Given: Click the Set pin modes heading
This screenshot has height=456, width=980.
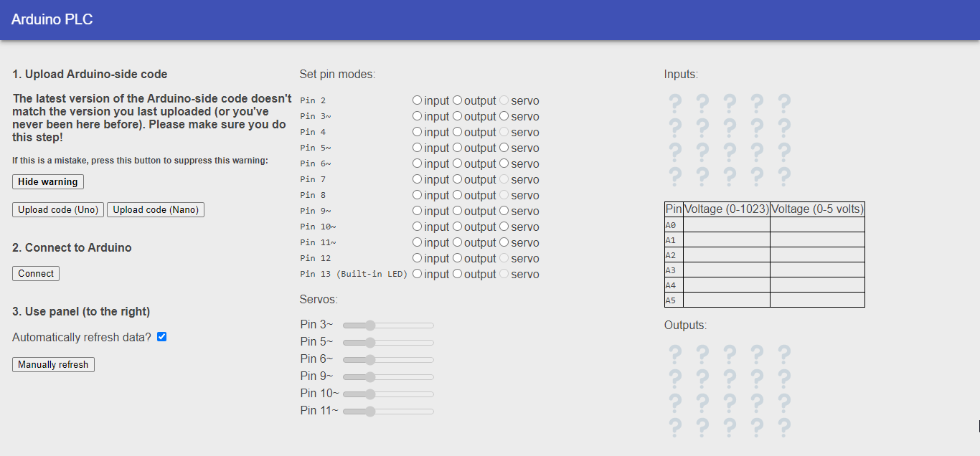Looking at the screenshot, I should tap(337, 74).
